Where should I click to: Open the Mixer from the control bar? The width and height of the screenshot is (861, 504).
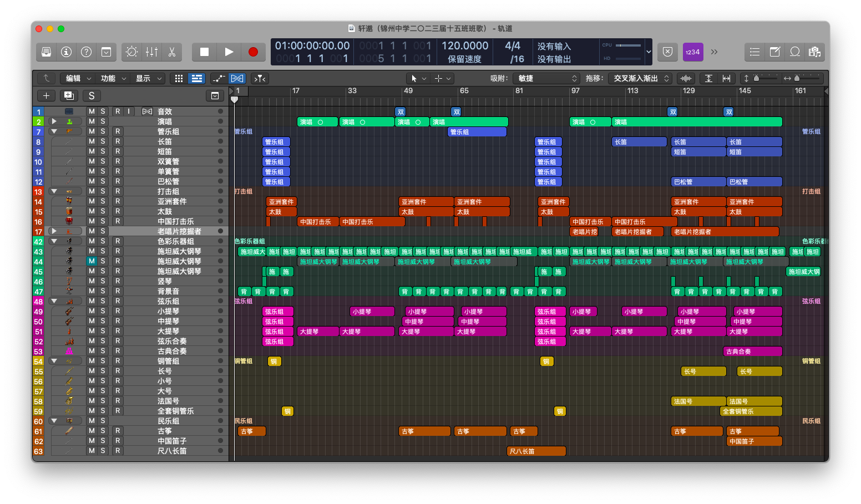pyautogui.click(x=151, y=52)
